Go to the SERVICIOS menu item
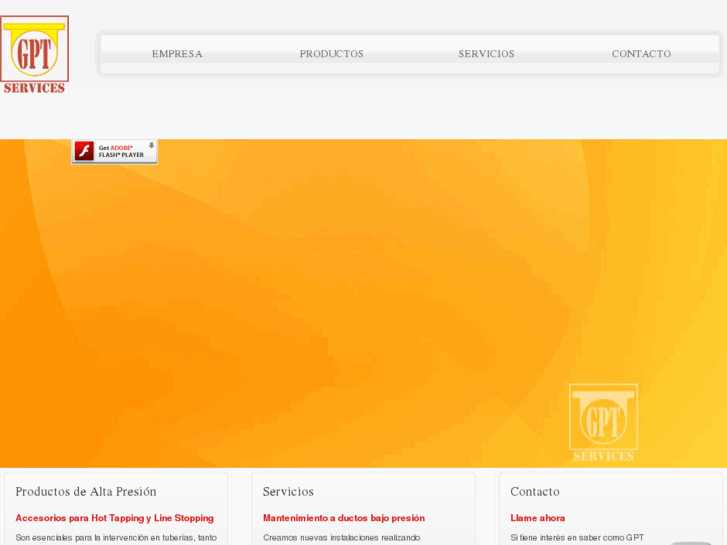 (486, 54)
